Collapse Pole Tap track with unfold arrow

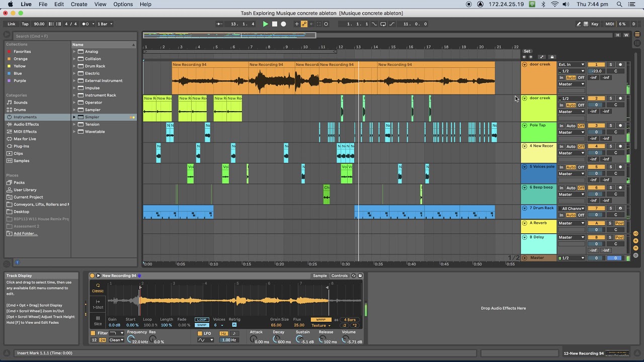point(525,126)
